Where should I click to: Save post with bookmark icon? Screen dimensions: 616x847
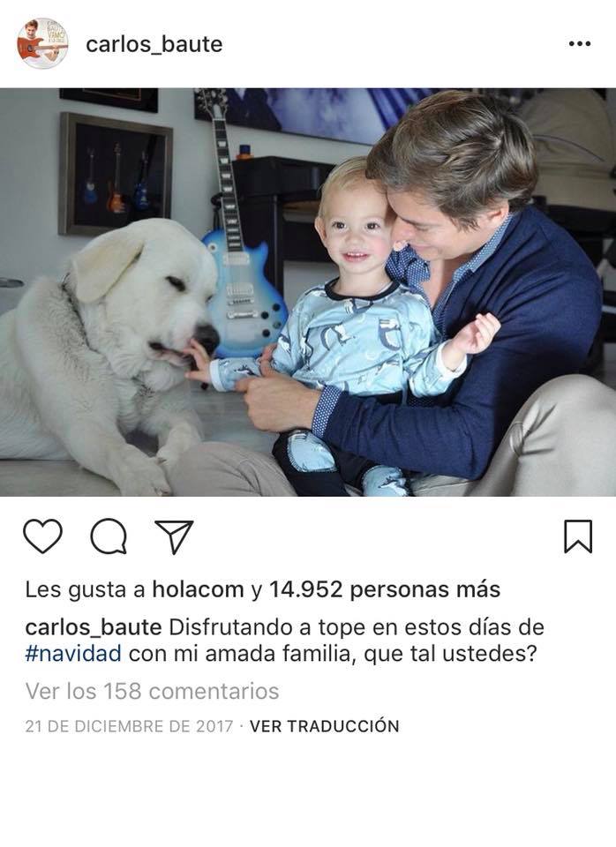pyautogui.click(x=578, y=536)
